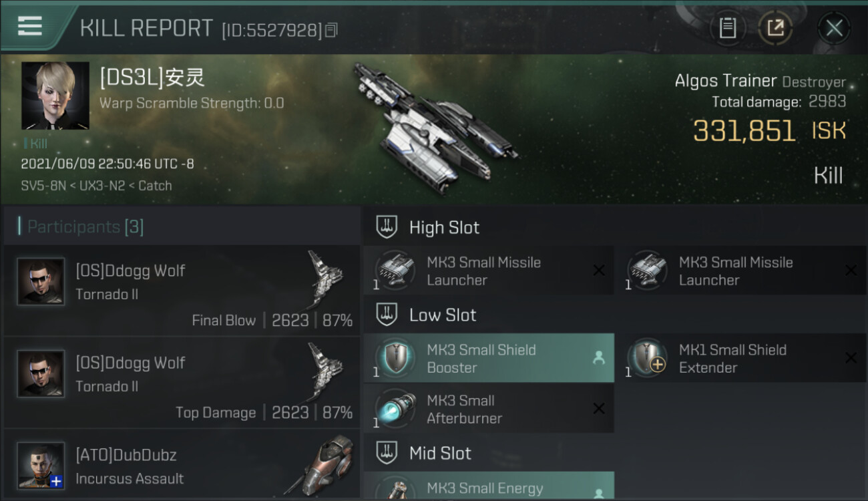This screenshot has height=501, width=868.
Task: View the victim pilot portrait
Action: tap(55, 96)
